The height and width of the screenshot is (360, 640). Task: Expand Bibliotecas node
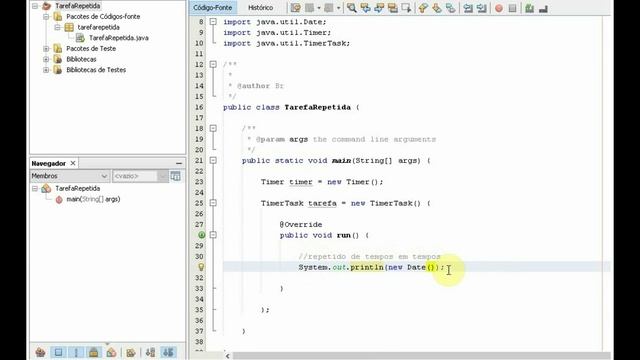click(46, 59)
